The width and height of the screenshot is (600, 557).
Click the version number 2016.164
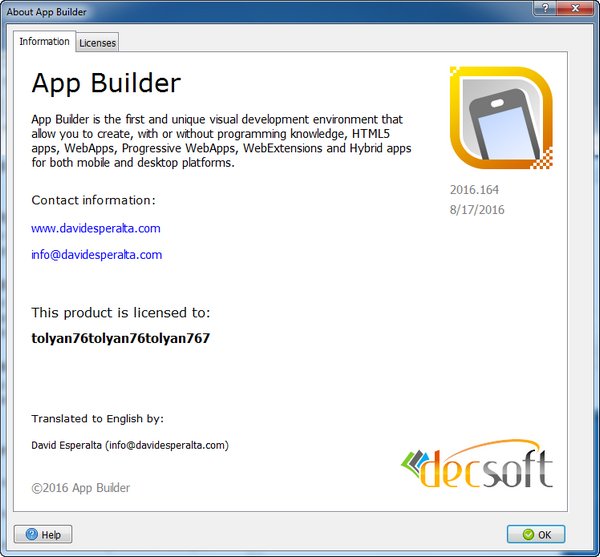pyautogui.click(x=474, y=190)
